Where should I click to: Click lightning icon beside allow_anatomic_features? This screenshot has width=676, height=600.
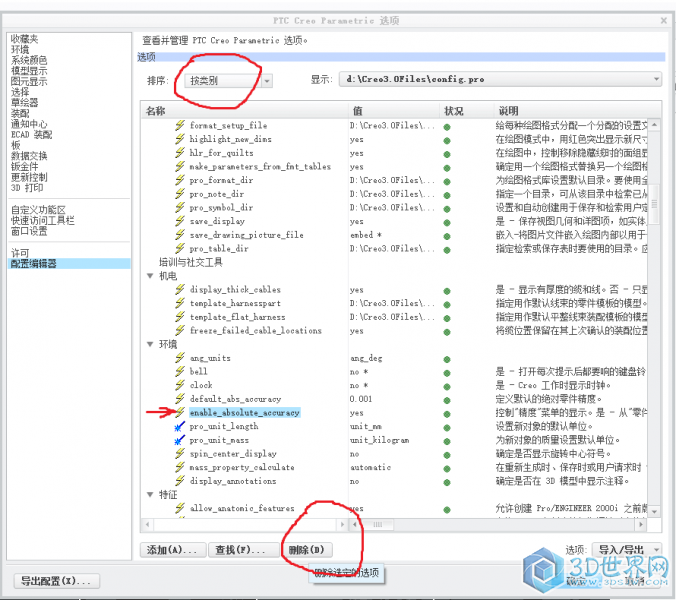tap(180, 508)
